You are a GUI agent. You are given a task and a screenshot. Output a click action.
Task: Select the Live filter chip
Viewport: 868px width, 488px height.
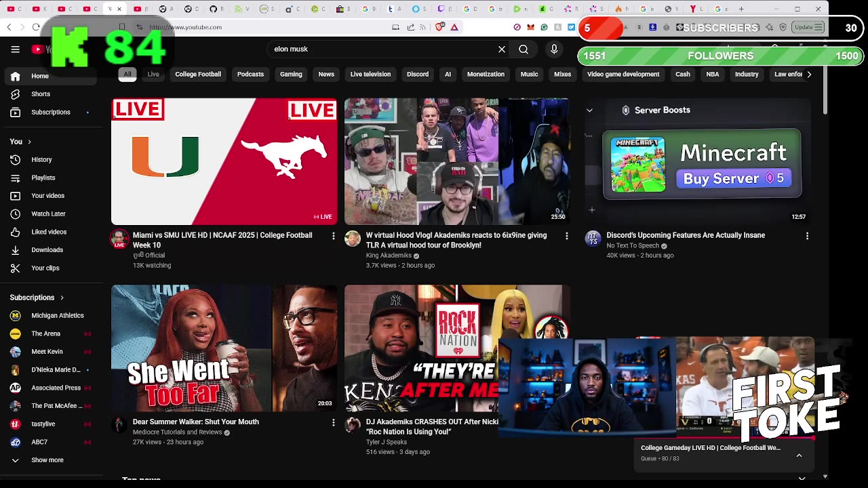[x=153, y=75]
